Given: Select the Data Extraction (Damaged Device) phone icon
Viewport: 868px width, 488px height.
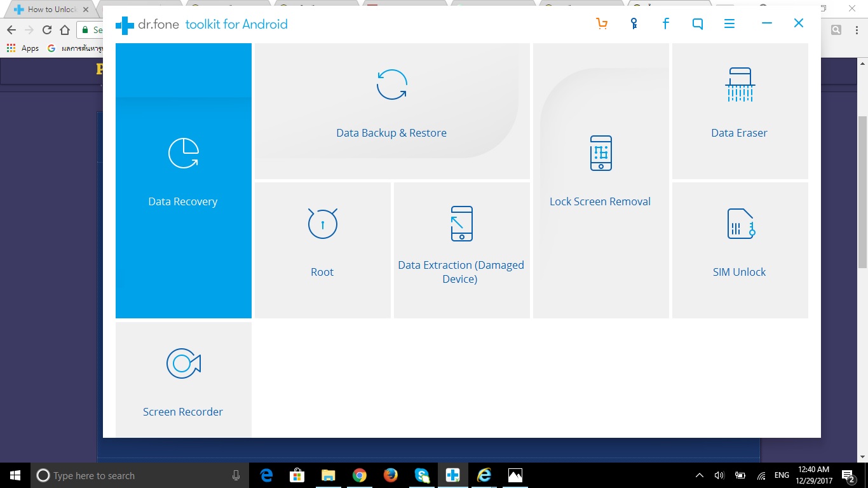Looking at the screenshot, I should [462, 224].
